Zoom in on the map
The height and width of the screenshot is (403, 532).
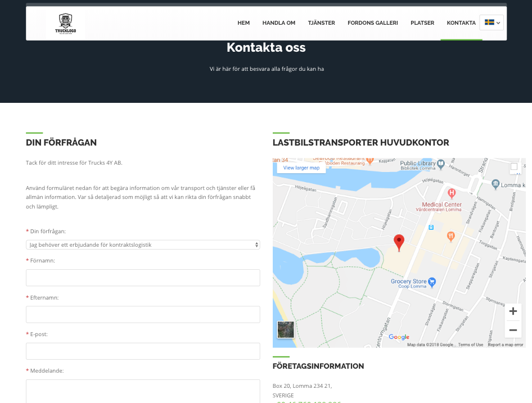pos(513,311)
